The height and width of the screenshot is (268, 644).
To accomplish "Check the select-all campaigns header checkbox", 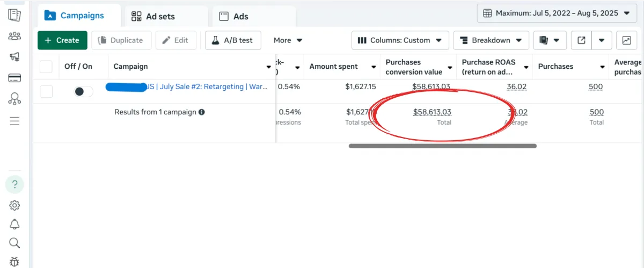I will (x=46, y=67).
